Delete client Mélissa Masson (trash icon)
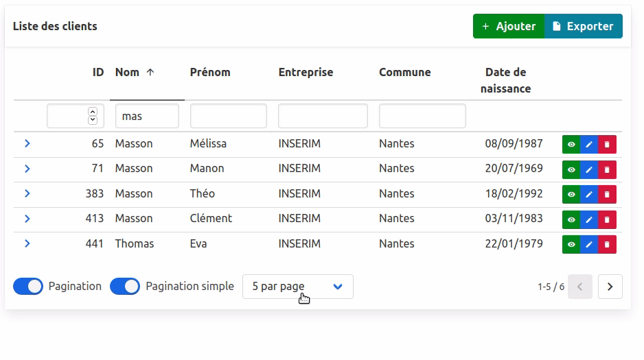 click(x=607, y=144)
